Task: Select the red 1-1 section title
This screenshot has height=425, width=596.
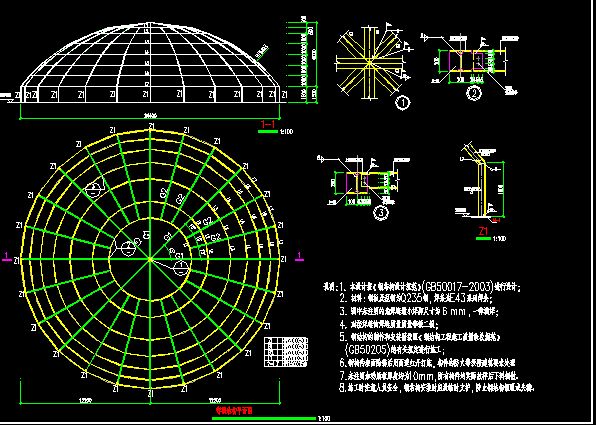Action: (268, 124)
